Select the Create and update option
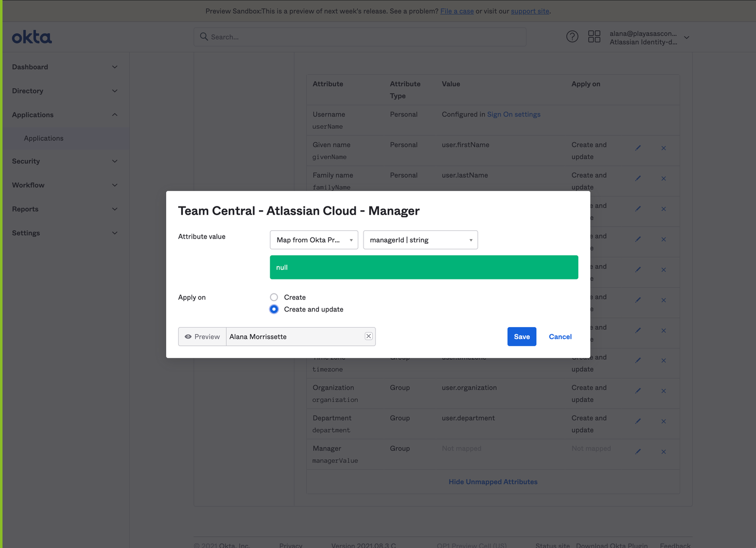Viewport: 756px width, 548px height. (274, 309)
